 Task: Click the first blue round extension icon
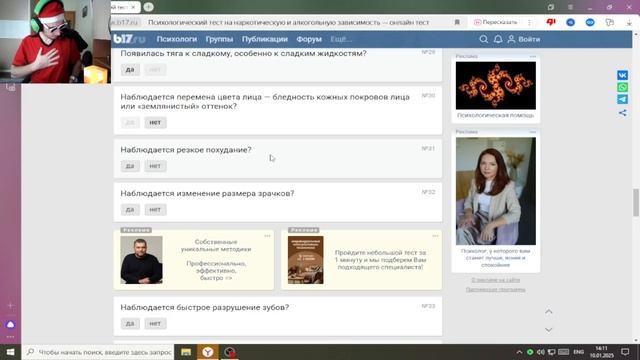(x=571, y=22)
